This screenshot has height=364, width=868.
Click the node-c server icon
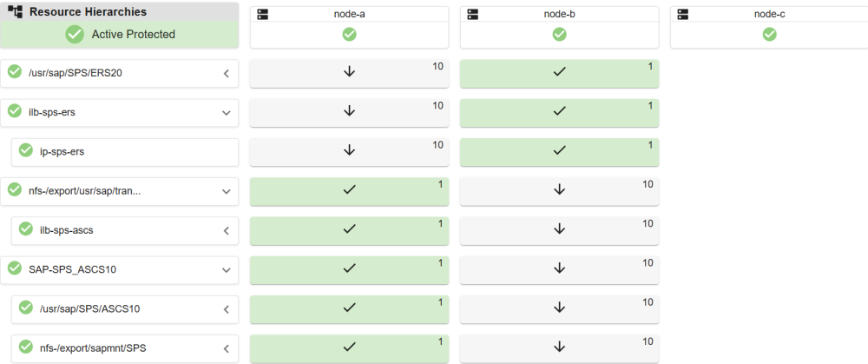coord(683,15)
